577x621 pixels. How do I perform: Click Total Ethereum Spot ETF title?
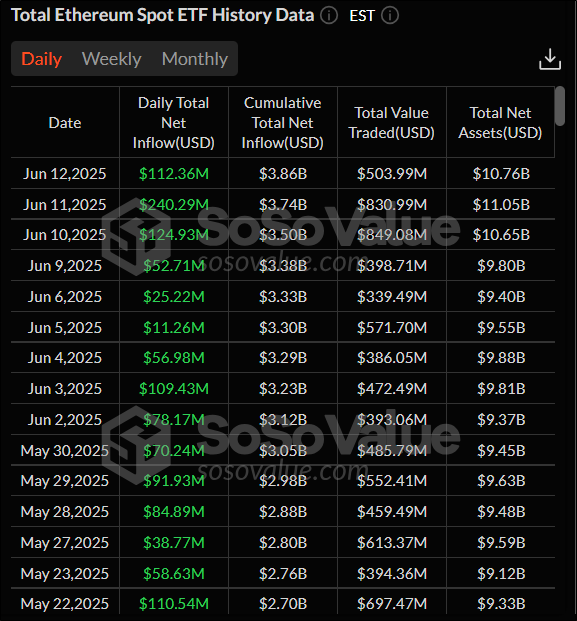point(163,15)
